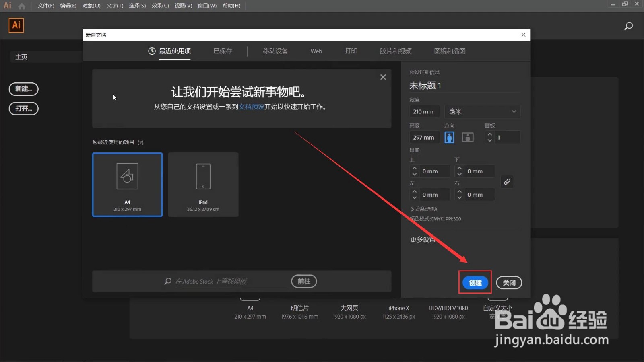Switch document orientation to landscape
The image size is (644, 362).
click(x=467, y=137)
